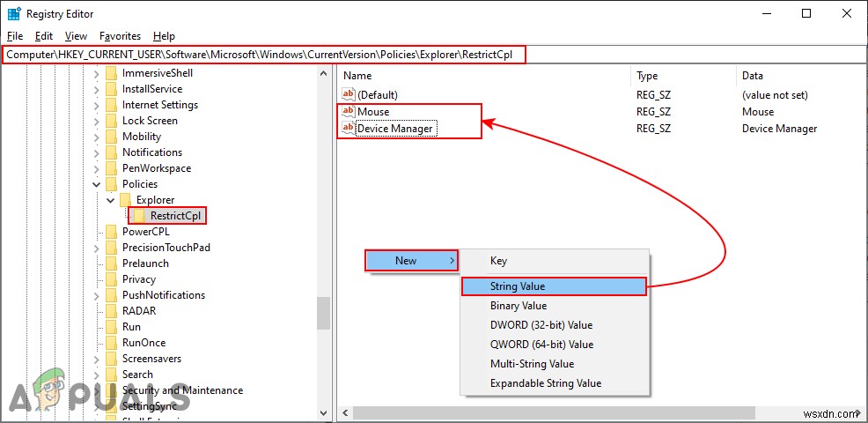Viewport: 868px width, 423px height.
Task: Expand the Internet Settings key
Action: click(x=96, y=105)
